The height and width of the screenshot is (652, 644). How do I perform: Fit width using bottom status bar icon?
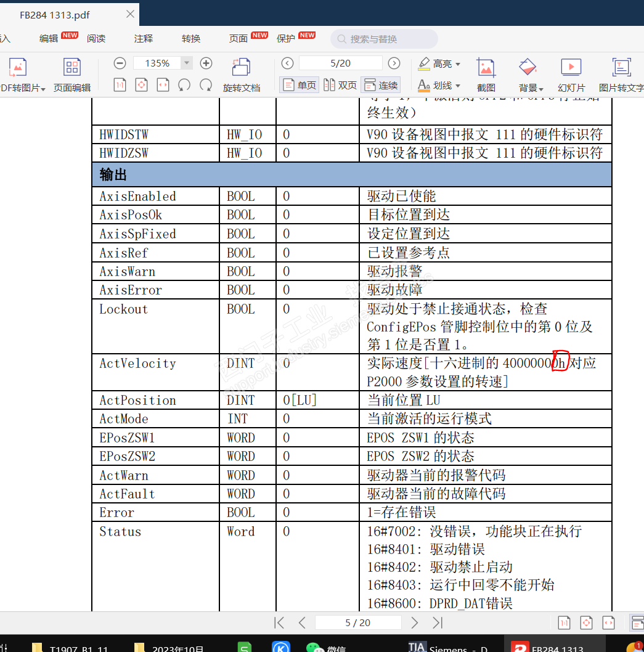click(x=608, y=622)
